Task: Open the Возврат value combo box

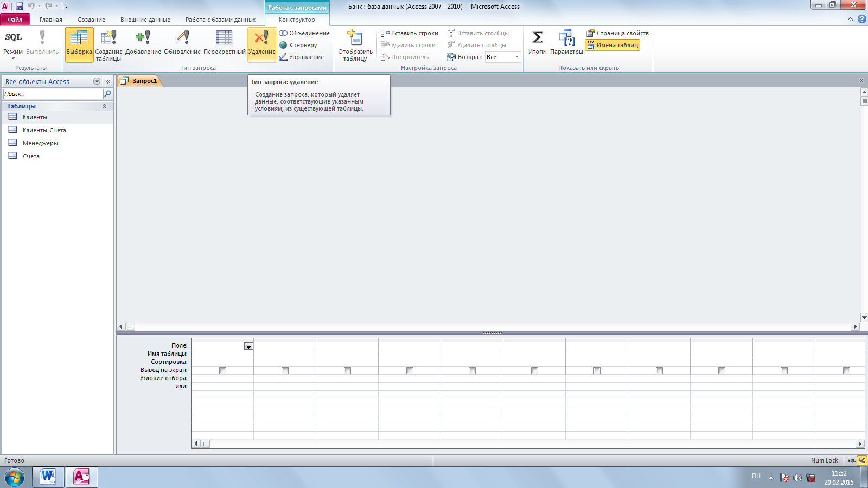Action: pos(503,57)
